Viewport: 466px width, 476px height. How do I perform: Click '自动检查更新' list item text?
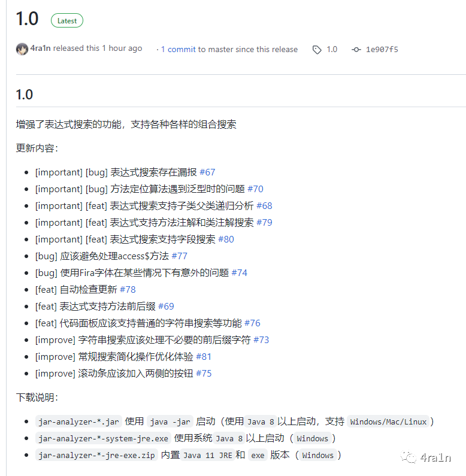click(89, 289)
